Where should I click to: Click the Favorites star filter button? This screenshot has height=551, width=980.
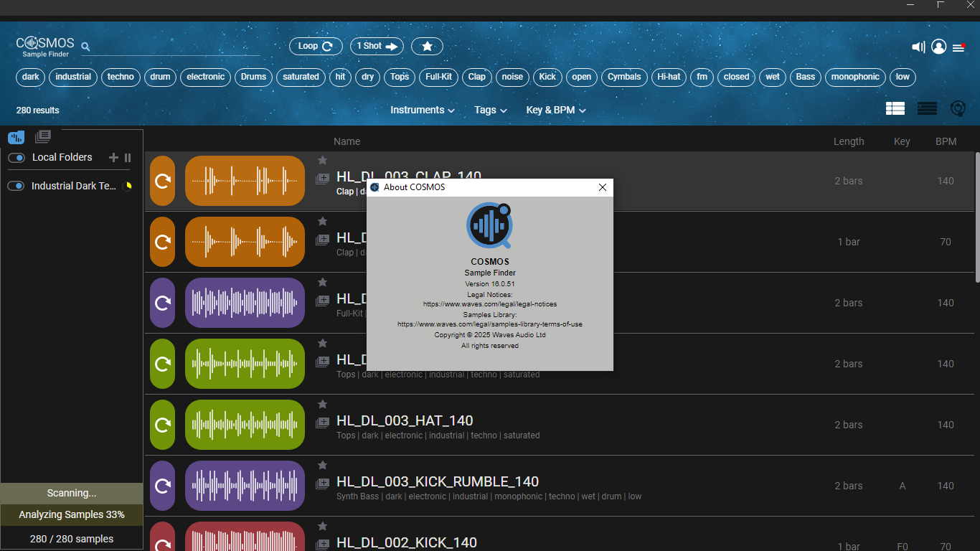tap(427, 46)
